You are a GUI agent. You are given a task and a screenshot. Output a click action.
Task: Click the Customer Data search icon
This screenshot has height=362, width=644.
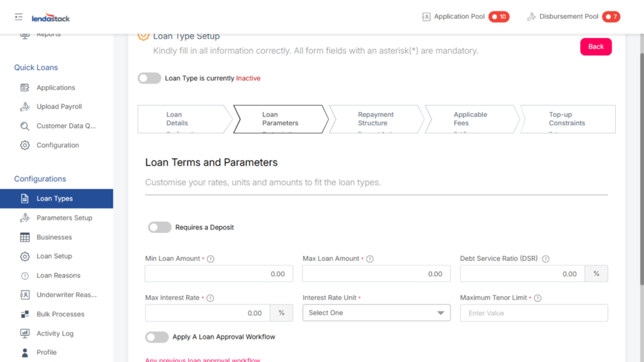[25, 126]
